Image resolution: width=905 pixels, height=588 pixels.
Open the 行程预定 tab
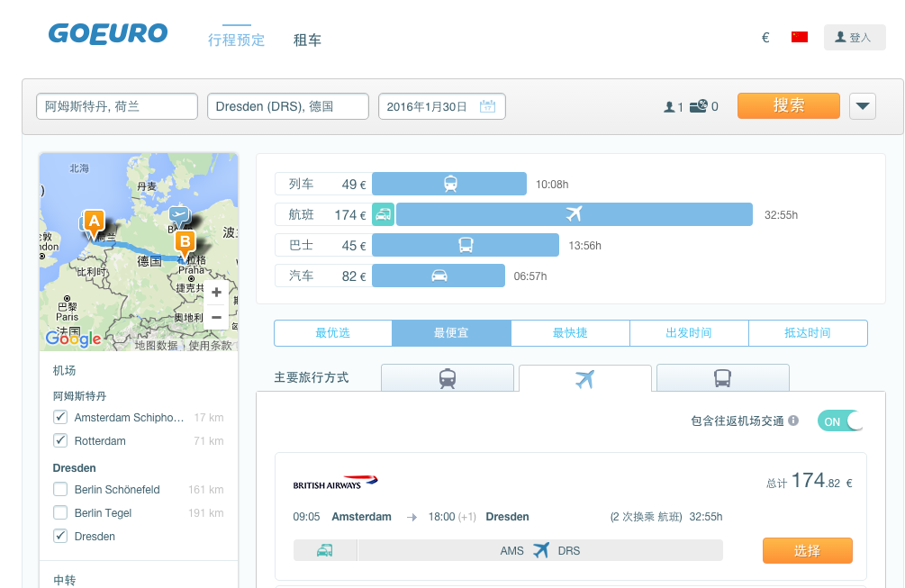click(237, 40)
